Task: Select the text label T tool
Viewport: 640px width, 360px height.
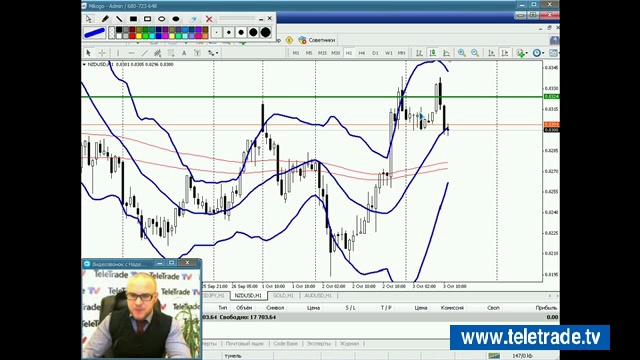Action: pos(197,53)
